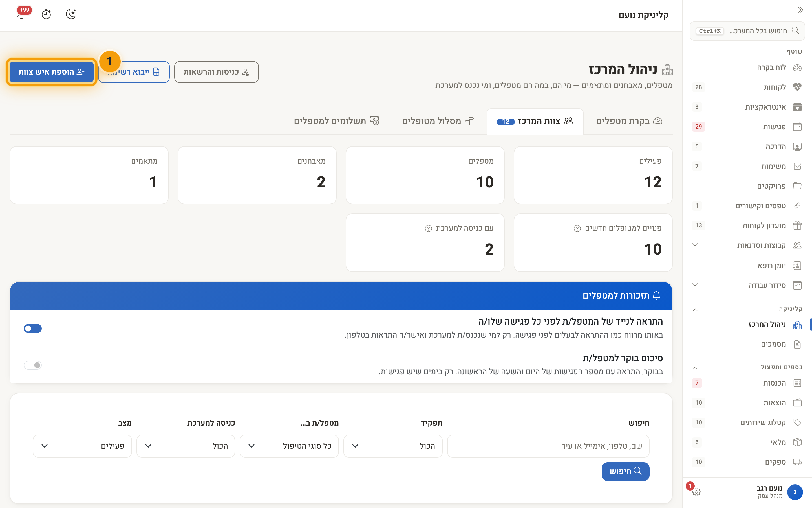Screen dimensions: 812x508
Task: Click help icon next to עם כניסה למערכת
Action: pyautogui.click(x=428, y=229)
